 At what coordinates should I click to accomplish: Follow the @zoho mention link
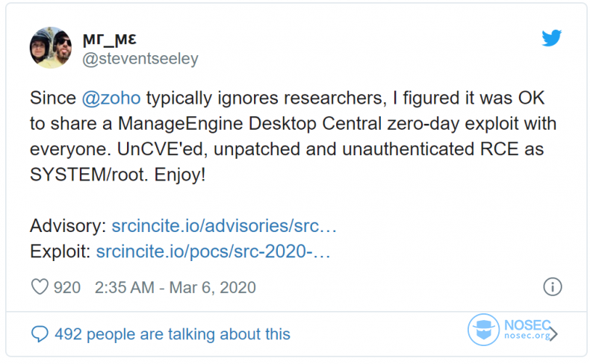tap(111, 98)
